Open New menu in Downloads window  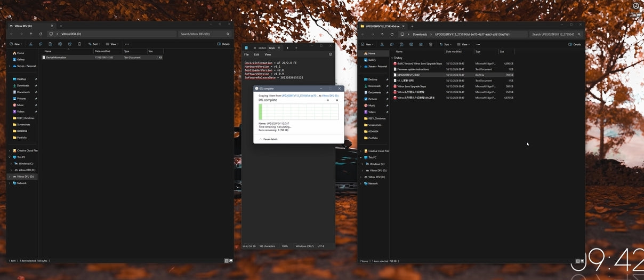tap(368, 44)
